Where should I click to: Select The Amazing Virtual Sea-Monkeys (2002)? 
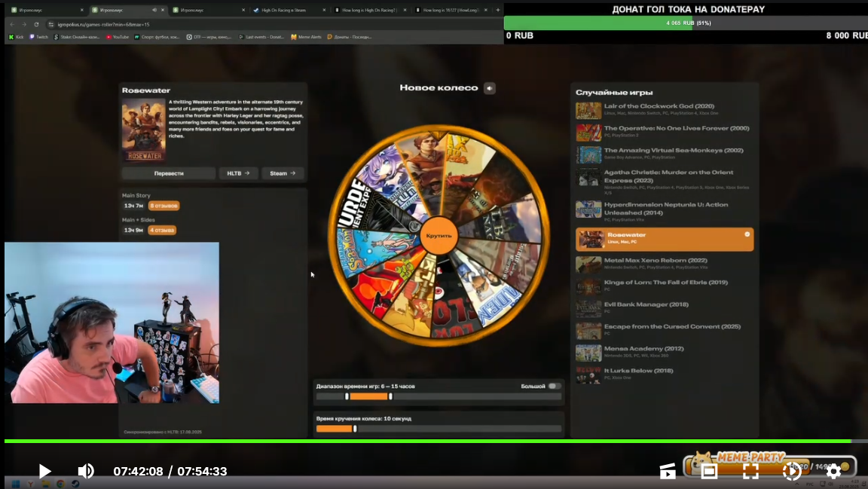[665, 154]
